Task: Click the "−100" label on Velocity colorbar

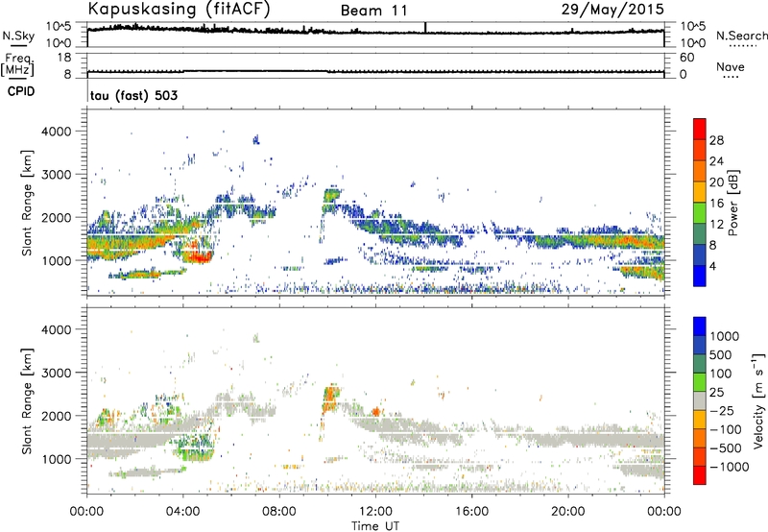Action: coord(726,429)
